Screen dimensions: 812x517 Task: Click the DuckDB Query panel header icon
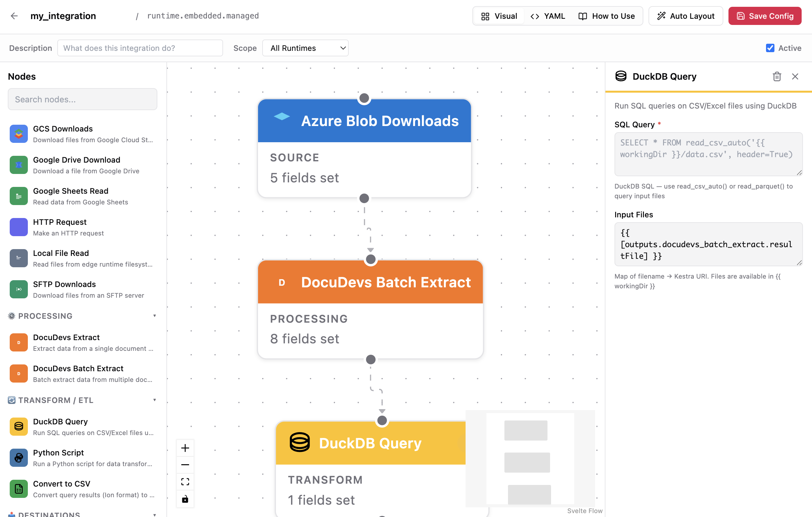621,76
